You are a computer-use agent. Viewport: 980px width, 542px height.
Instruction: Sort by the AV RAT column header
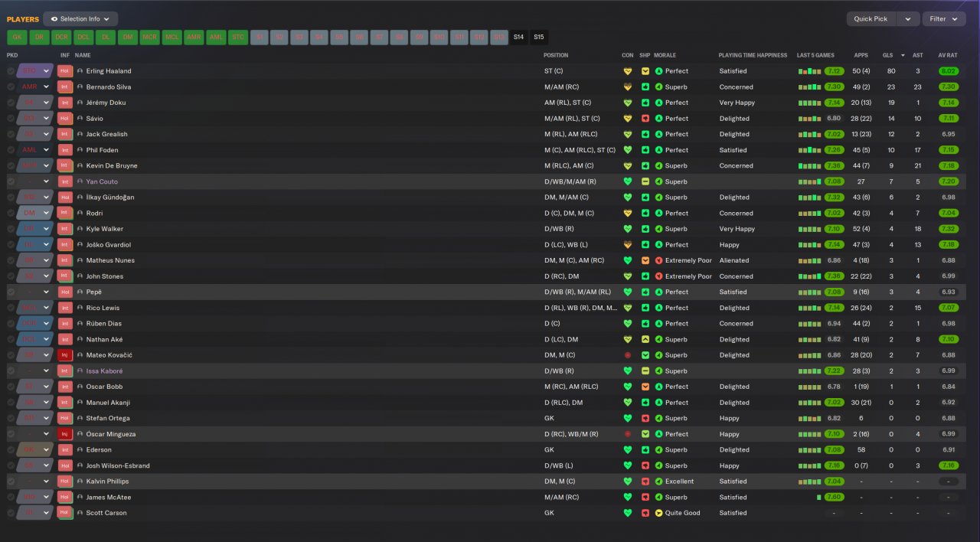(x=948, y=55)
